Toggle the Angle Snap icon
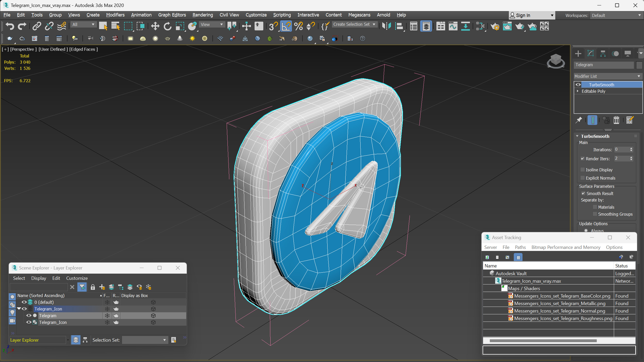This screenshot has width=644, height=362. pos(286,26)
